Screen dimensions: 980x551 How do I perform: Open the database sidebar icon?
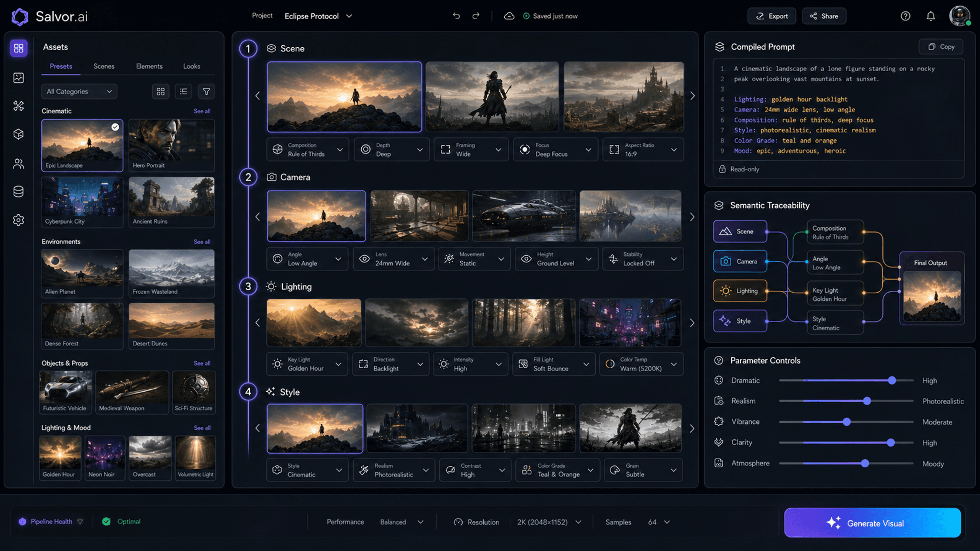click(x=19, y=192)
